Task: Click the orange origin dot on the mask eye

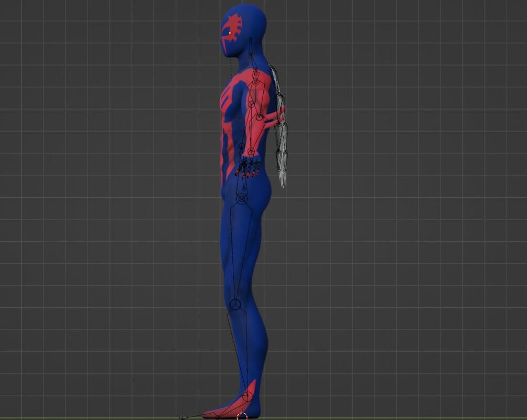Action: click(230, 33)
